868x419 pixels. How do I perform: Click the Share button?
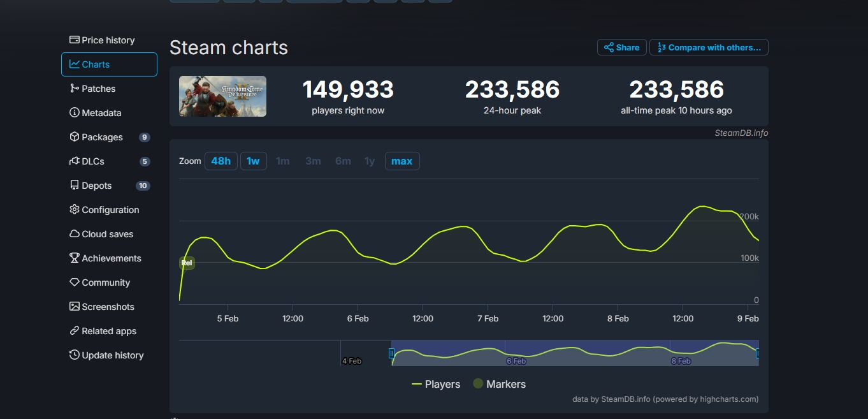tap(621, 47)
